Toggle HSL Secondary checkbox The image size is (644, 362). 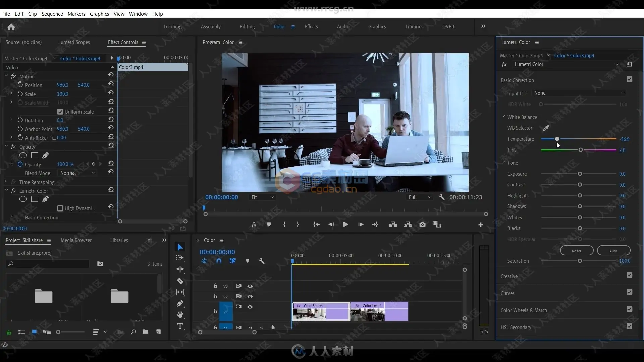(629, 326)
